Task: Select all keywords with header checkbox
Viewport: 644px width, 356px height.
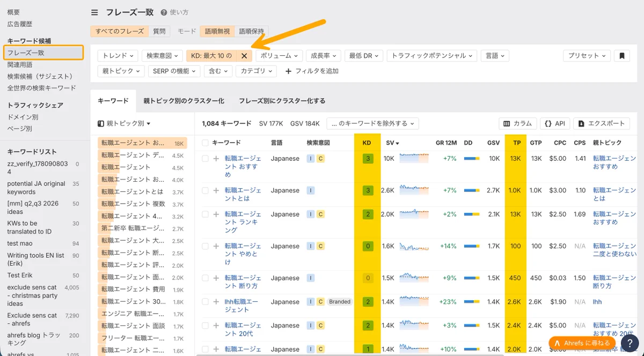Action: click(x=205, y=143)
